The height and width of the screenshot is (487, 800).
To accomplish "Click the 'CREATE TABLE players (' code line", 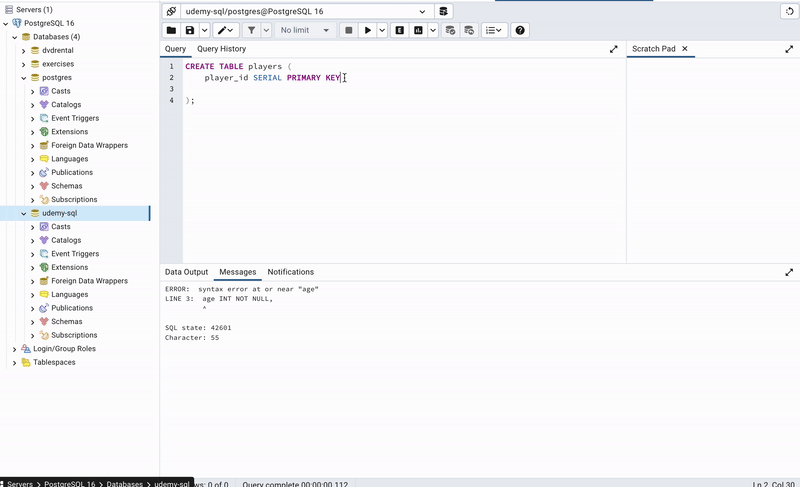I will [x=238, y=66].
